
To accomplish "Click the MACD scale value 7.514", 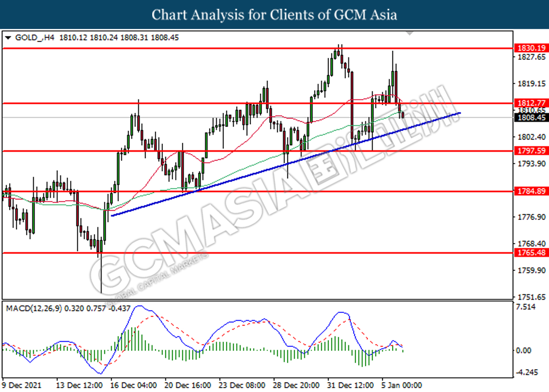I will (526, 307).
